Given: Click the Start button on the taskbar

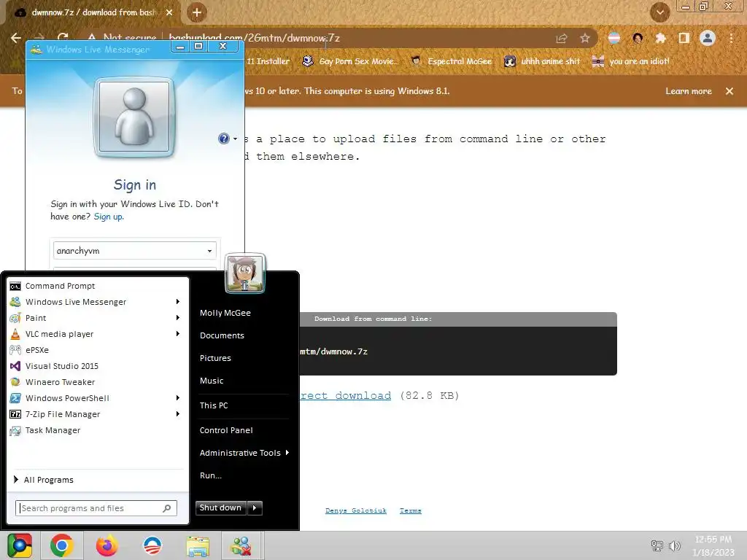Looking at the screenshot, I should point(20,545).
